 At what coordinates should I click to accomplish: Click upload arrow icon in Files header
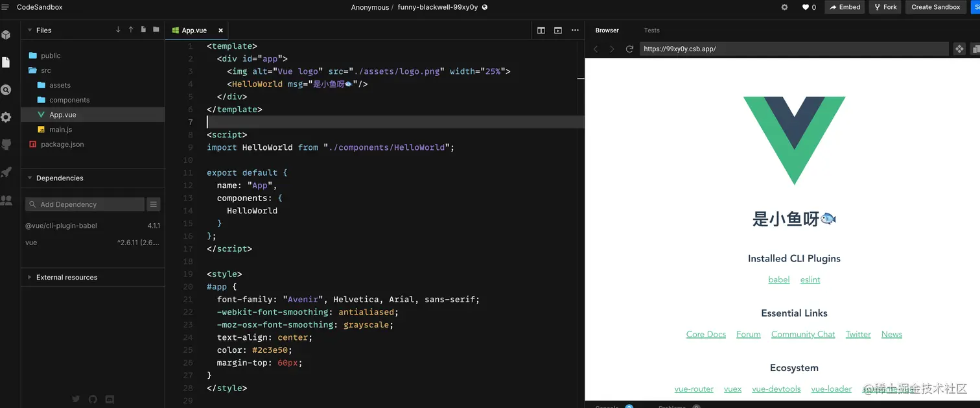(131, 30)
